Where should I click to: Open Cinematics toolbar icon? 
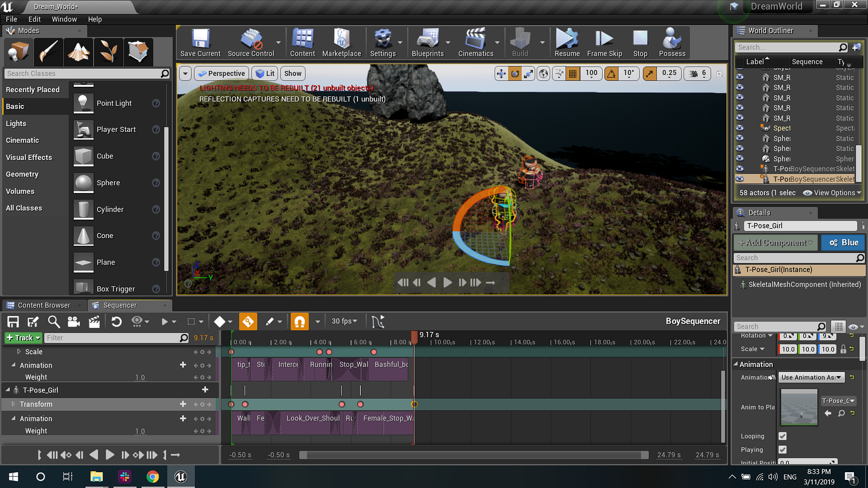tap(475, 42)
